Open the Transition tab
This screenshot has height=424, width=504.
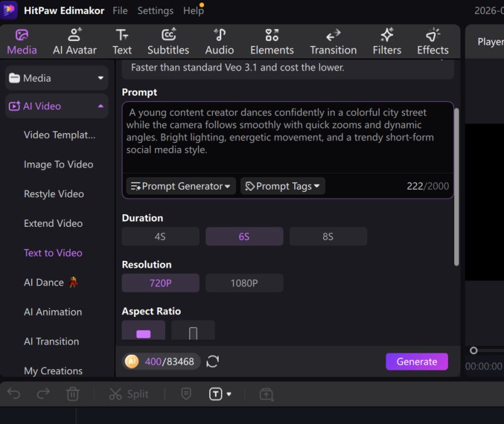(333, 42)
